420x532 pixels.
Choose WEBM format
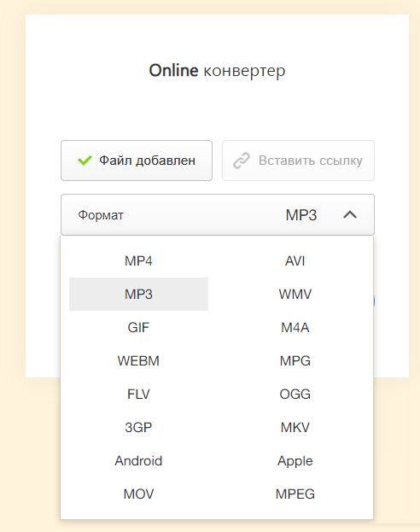tap(138, 360)
